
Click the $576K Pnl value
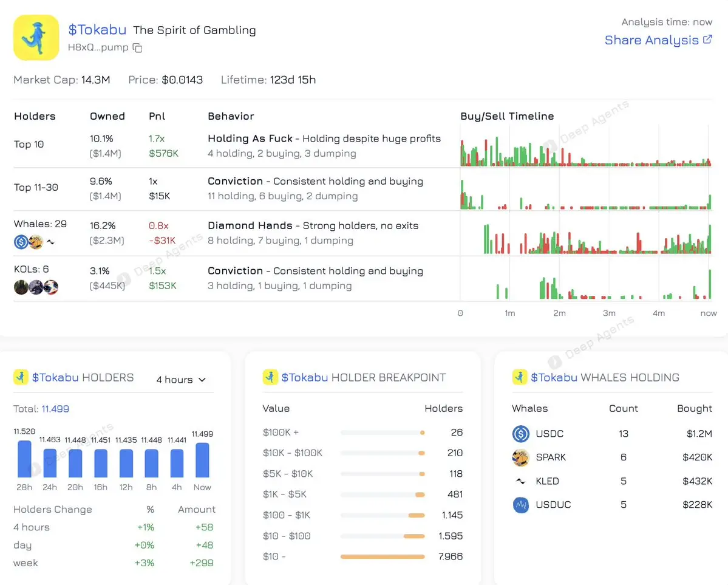pos(163,153)
